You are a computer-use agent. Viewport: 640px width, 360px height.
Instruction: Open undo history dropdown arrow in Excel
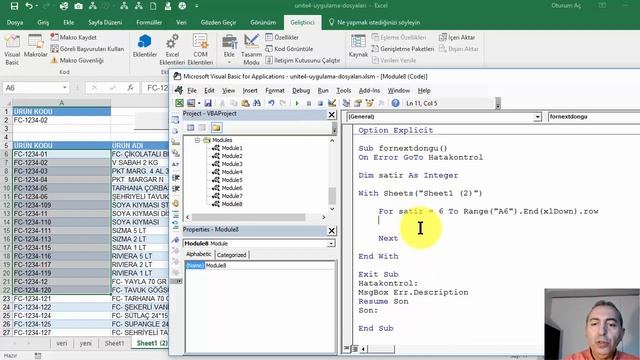37,6
